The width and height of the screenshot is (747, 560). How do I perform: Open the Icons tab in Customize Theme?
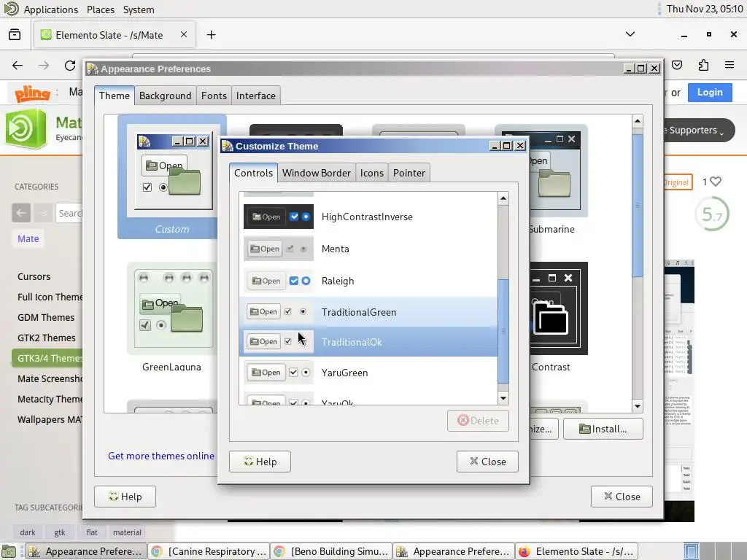point(371,173)
